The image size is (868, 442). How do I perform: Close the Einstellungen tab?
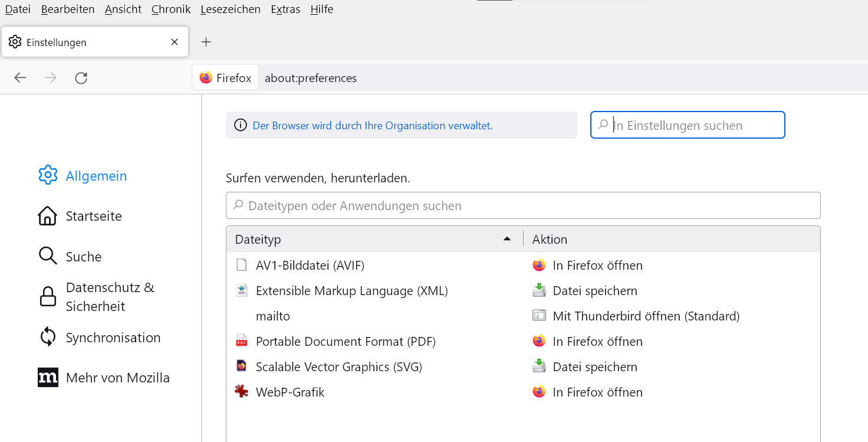point(174,42)
